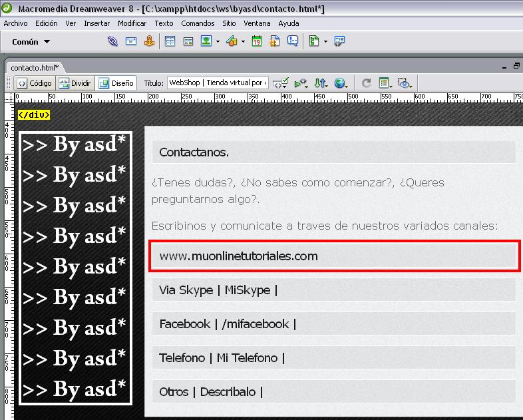Click the browser check errors icon
This screenshot has width=523, height=420.
click(280, 83)
